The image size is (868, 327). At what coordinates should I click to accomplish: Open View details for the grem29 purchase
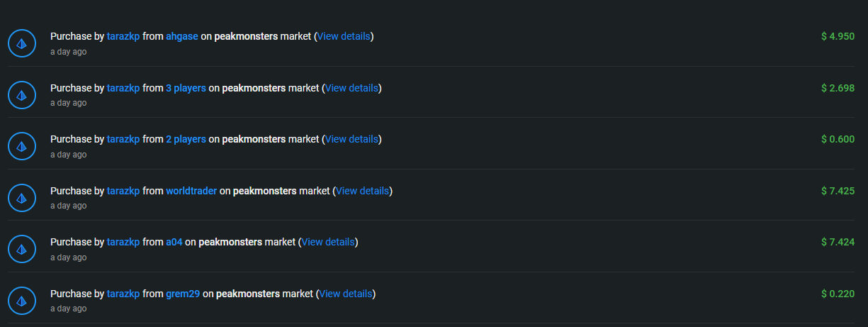coord(346,294)
